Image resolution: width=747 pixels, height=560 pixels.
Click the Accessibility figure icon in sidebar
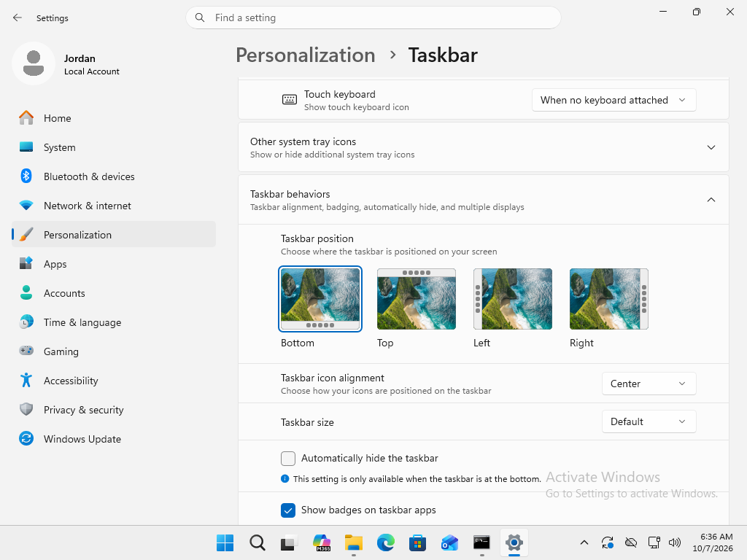click(26, 380)
